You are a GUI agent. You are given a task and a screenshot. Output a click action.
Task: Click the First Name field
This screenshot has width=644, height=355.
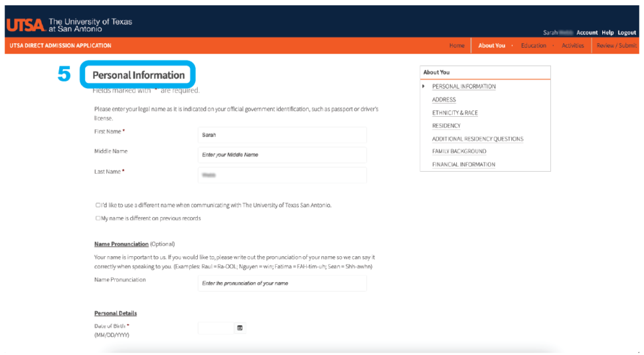pyautogui.click(x=282, y=135)
